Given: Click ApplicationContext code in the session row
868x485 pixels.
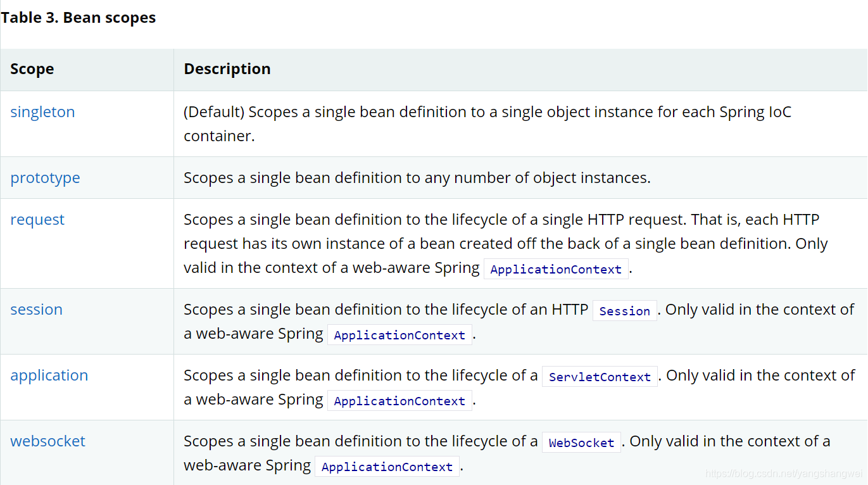Looking at the screenshot, I should coord(399,335).
